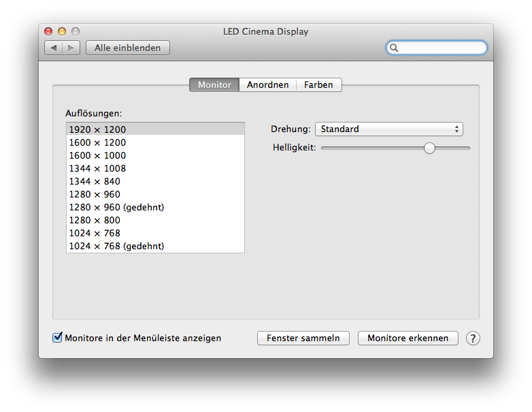Screen dimensions: 532x412
Task: Pick the 1344 × 1008 resolution
Action: pyautogui.click(x=155, y=168)
